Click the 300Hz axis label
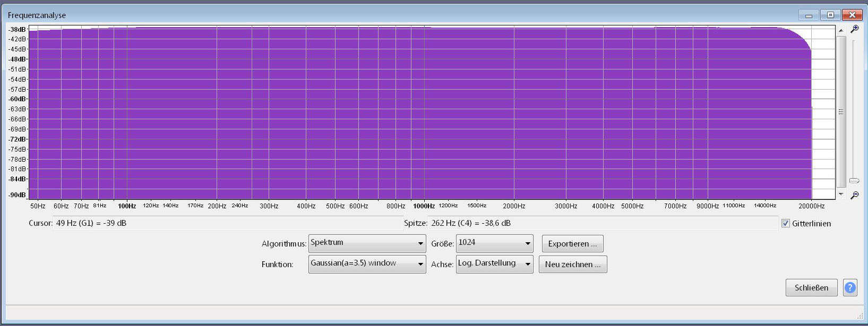Screen dimensions: 868x326 point(269,206)
